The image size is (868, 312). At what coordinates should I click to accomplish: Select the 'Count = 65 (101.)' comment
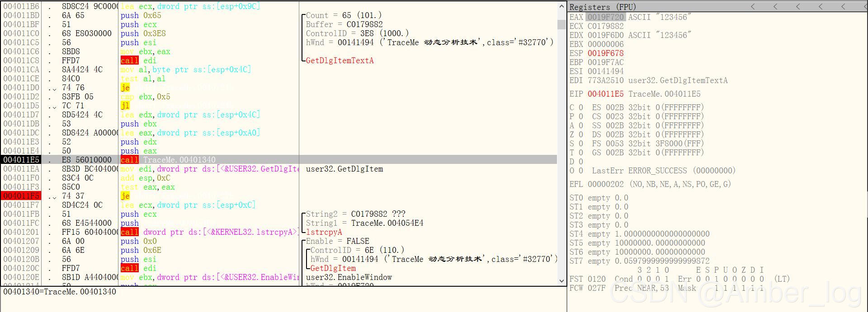(x=344, y=15)
